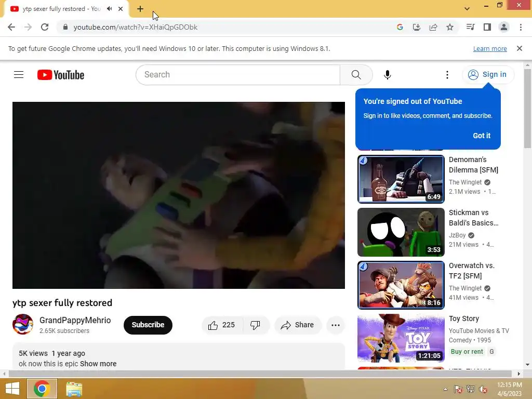Bookmark this page with the star
532x399 pixels.
pyautogui.click(x=450, y=27)
